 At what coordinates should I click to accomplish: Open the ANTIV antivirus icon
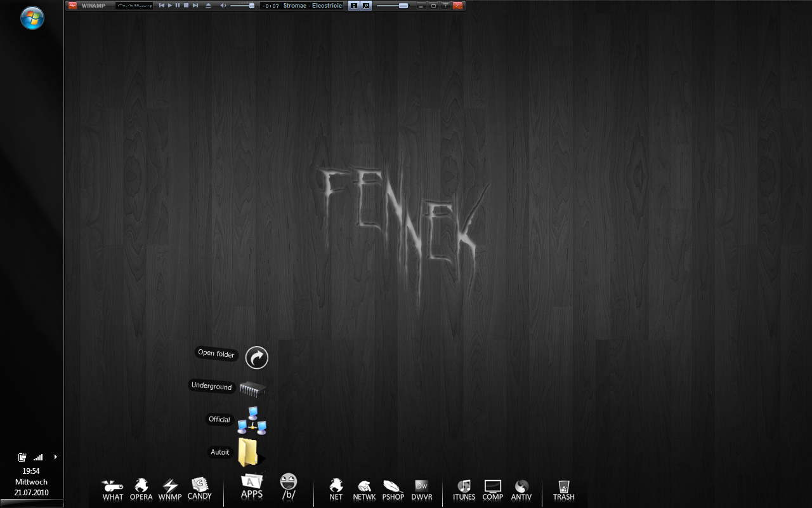tap(521, 489)
